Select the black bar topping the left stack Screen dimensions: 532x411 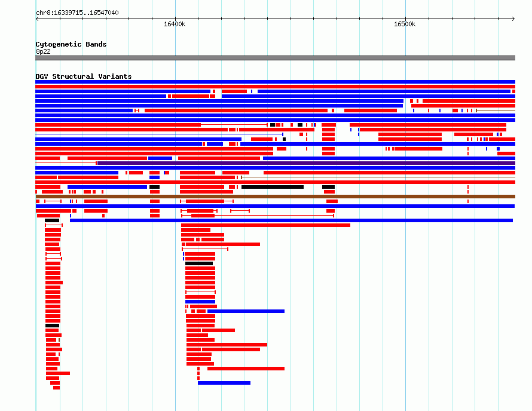click(x=52, y=220)
